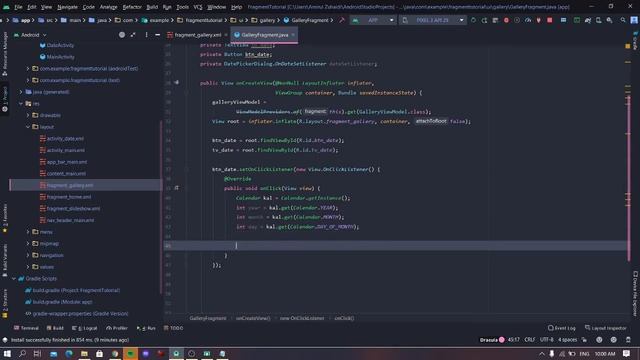The height and width of the screenshot is (360, 640).
Task: Open the Favorites side tab
Action: 5,218
